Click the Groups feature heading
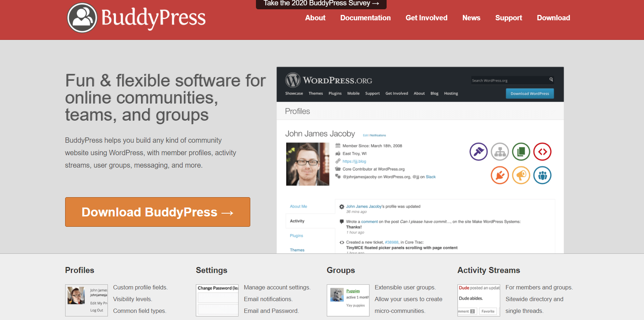Image resolution: width=644 pixels, height=320 pixels. click(341, 270)
